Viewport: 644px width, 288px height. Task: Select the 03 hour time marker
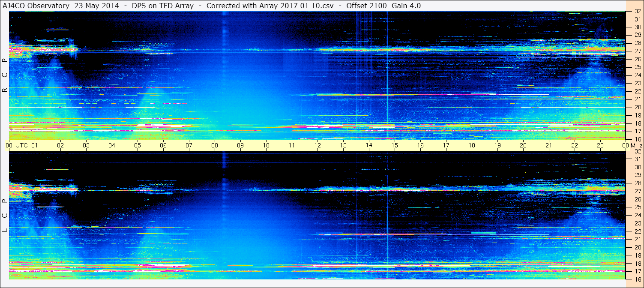(86, 145)
